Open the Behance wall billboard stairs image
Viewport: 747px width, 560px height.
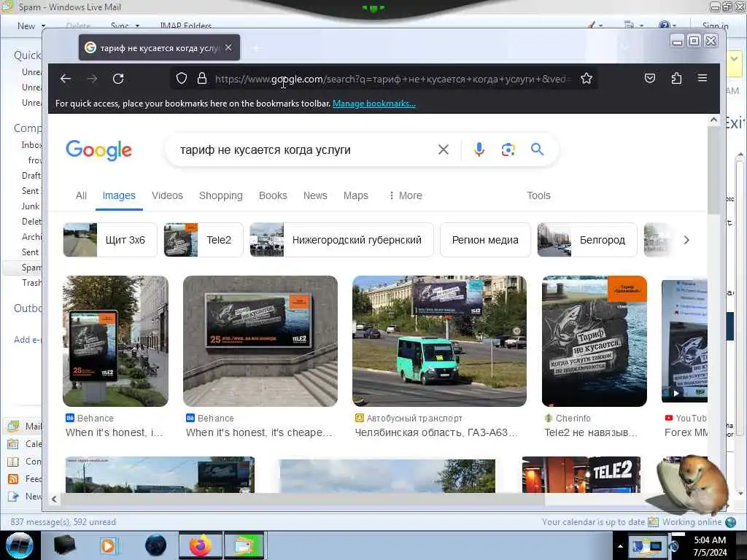click(x=260, y=341)
